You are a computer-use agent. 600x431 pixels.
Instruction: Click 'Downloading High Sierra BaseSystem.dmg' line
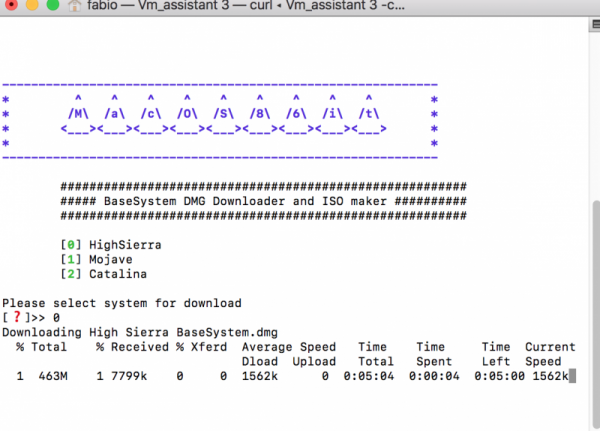(x=140, y=332)
